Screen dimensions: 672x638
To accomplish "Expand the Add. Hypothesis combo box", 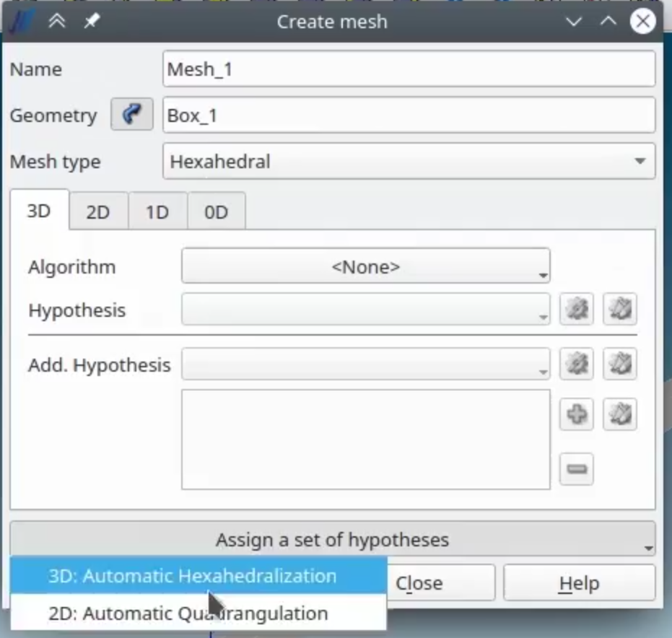I will click(365, 364).
